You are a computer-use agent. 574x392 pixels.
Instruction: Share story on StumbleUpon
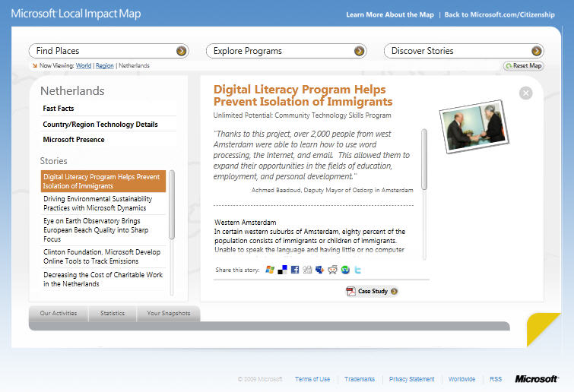coord(345,270)
